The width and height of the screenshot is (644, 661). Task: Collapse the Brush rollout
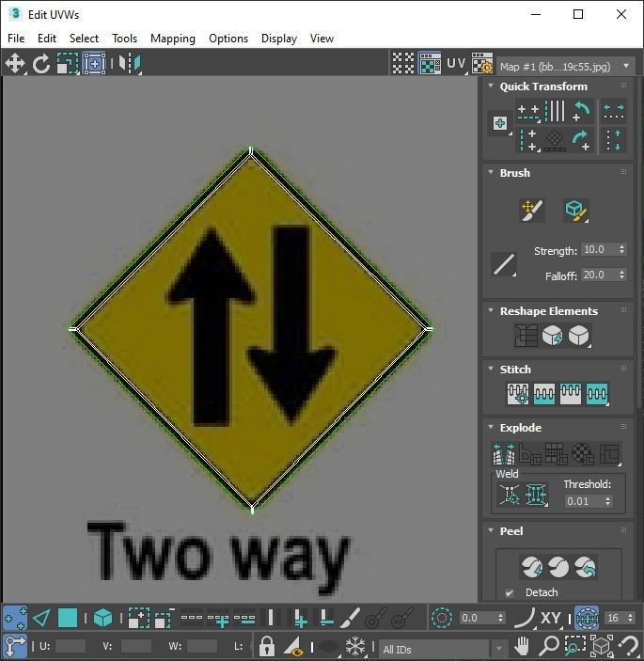[x=491, y=172]
